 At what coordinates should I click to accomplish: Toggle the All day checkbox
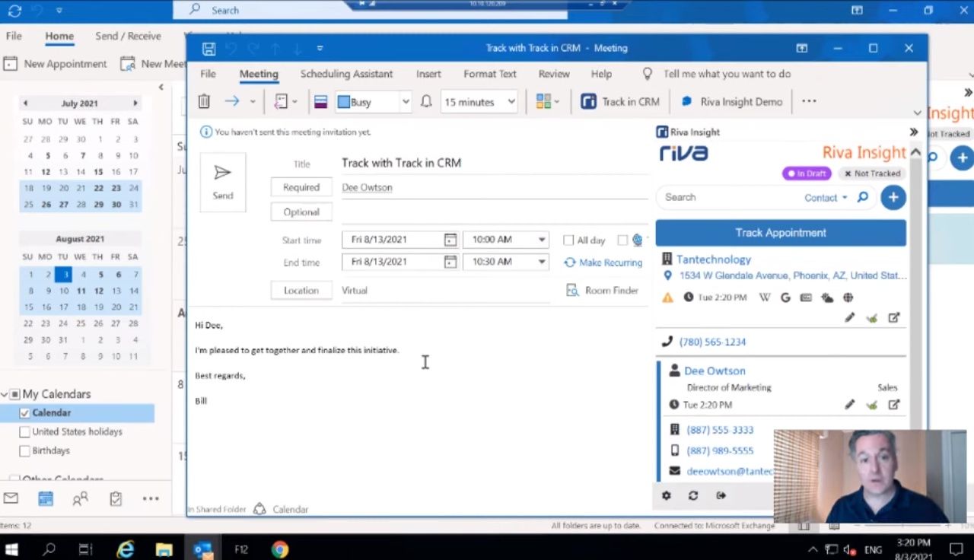[x=568, y=240]
